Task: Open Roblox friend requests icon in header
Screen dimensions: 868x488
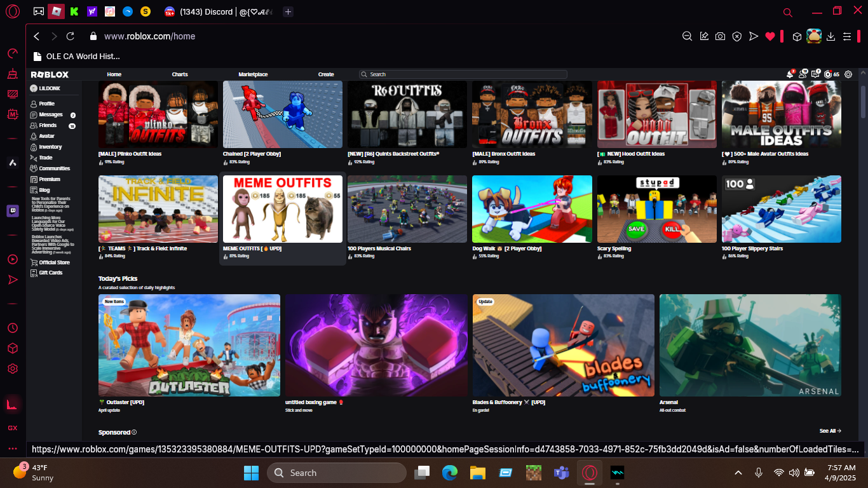Action: (x=803, y=74)
